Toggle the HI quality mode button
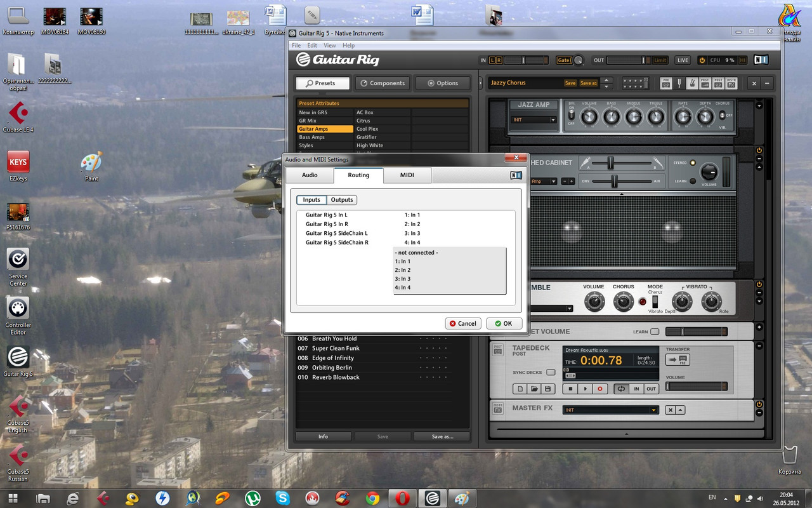This screenshot has width=812, height=508. [744, 60]
